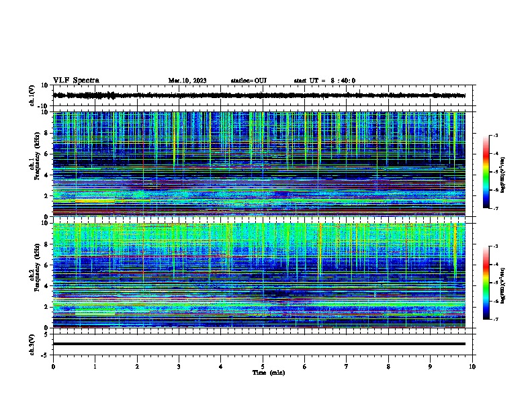The width and height of the screenshot is (532, 411).
Task: Click time axis tick label "1"
Action: pos(95,367)
